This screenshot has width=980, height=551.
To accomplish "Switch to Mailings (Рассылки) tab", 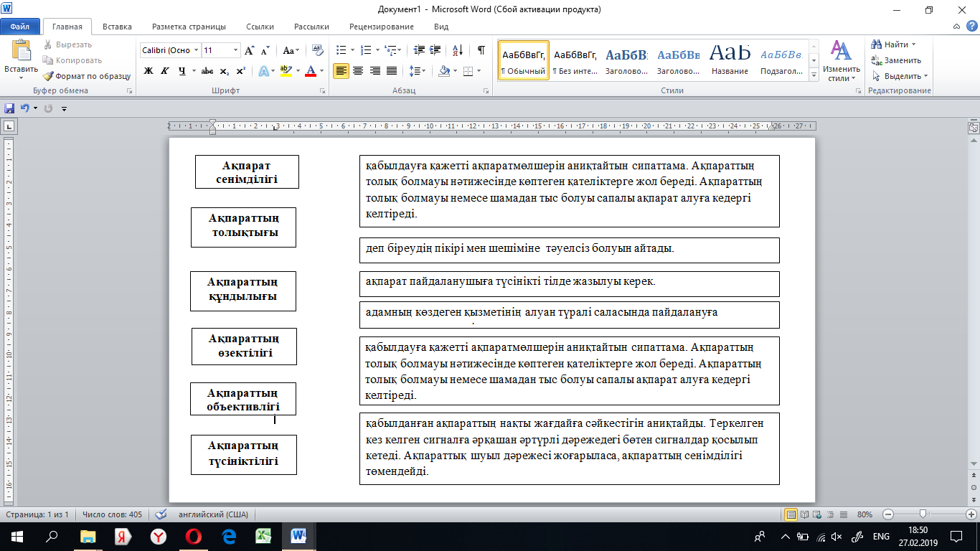I will pyautogui.click(x=311, y=27).
